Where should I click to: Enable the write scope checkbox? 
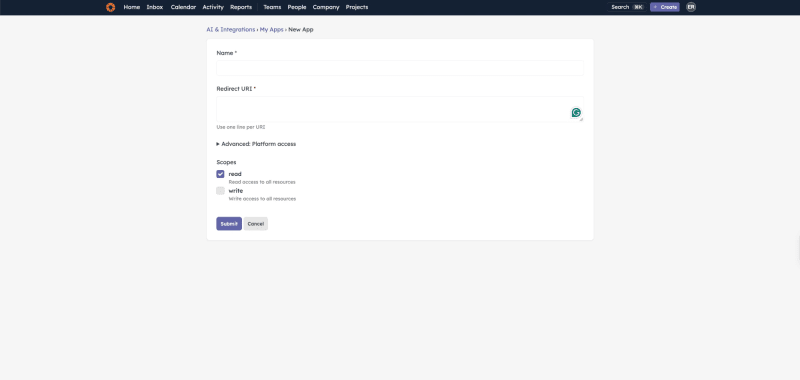(220, 191)
